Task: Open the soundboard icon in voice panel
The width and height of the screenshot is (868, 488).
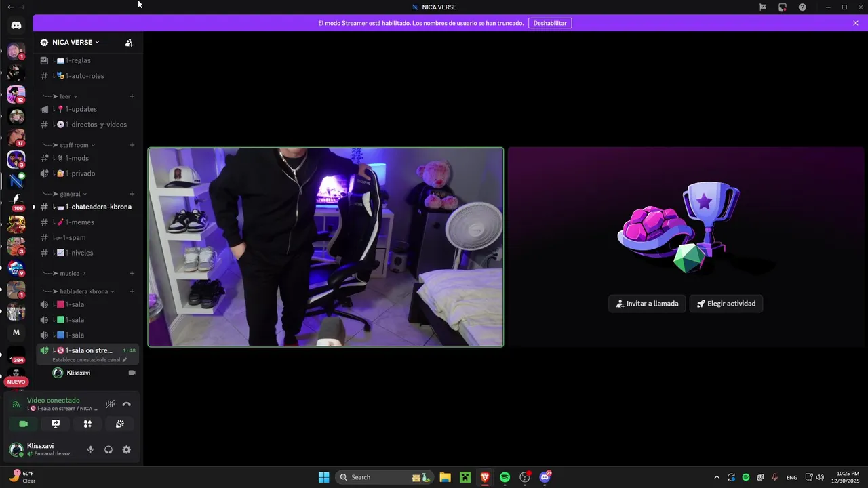Action: (119, 424)
